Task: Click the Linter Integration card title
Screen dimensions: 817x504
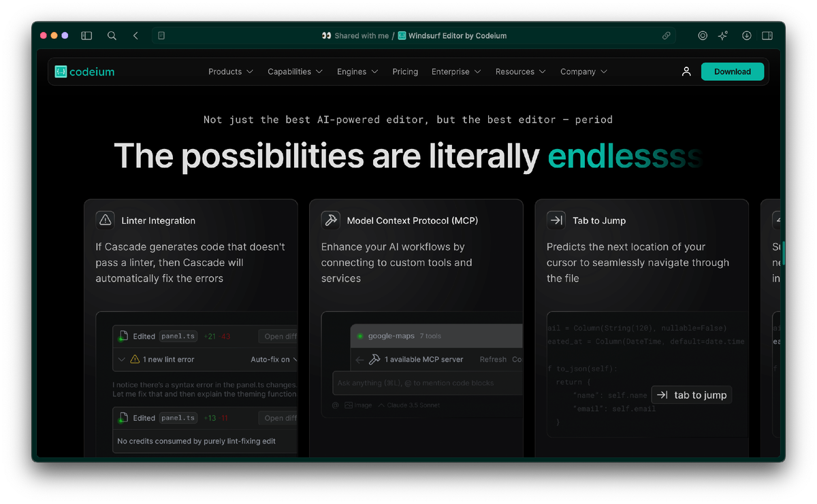Action: click(x=158, y=220)
